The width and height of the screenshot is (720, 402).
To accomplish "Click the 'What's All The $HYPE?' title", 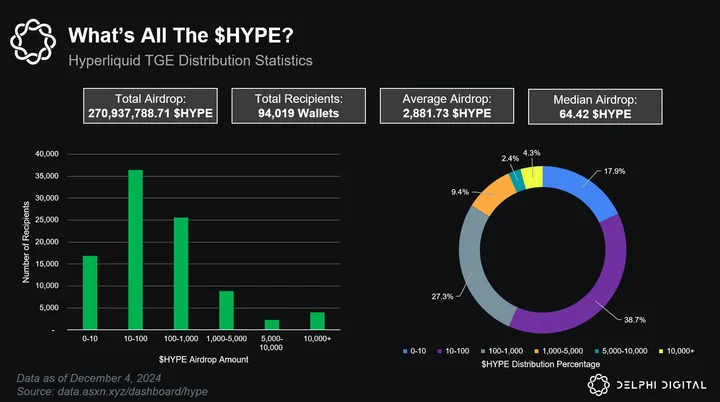I will tap(181, 35).
